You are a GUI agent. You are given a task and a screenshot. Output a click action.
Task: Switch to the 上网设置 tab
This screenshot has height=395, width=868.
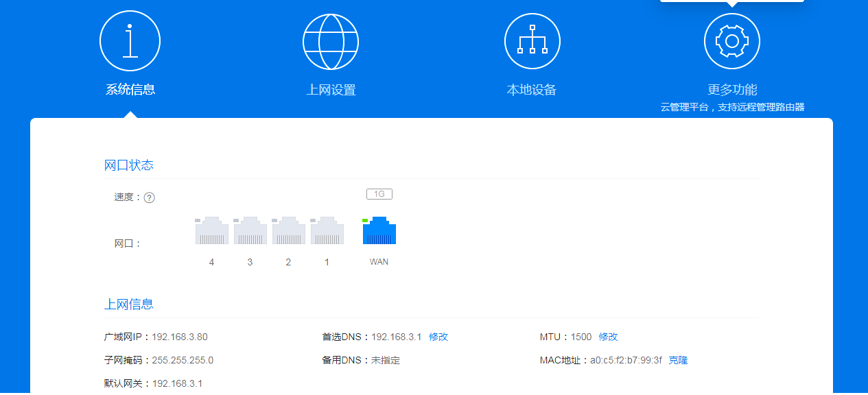331,90
